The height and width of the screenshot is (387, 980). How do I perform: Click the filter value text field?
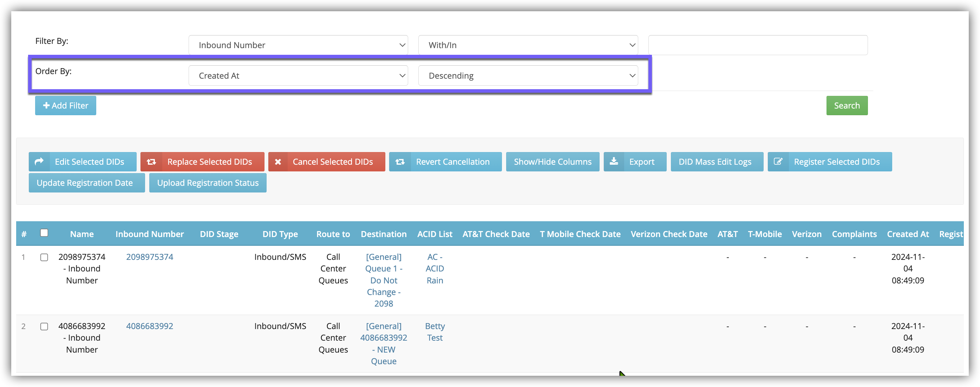(757, 45)
